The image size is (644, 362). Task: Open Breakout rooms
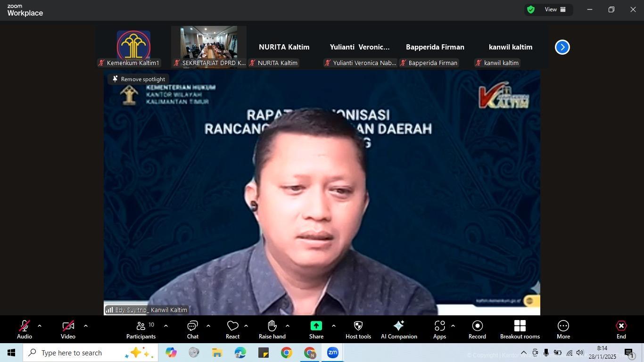(520, 329)
